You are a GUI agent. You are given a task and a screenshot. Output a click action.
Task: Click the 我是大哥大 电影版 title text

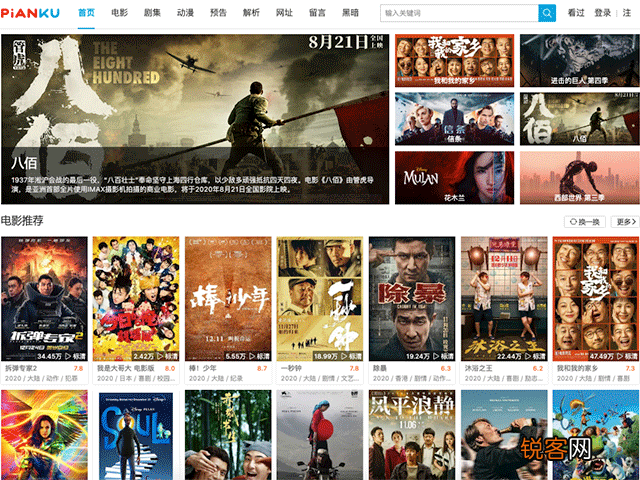click(x=126, y=368)
